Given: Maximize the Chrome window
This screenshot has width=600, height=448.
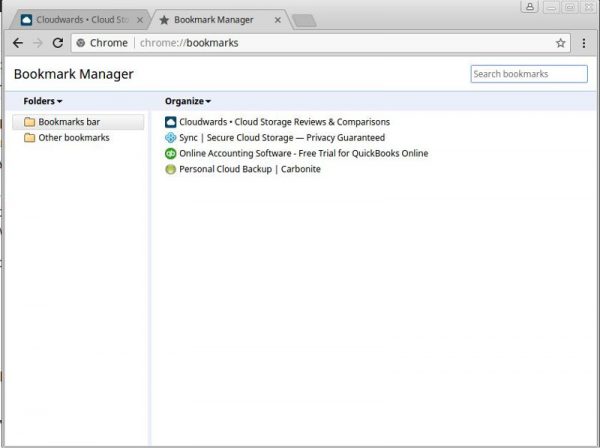Looking at the screenshot, I should [x=570, y=7].
